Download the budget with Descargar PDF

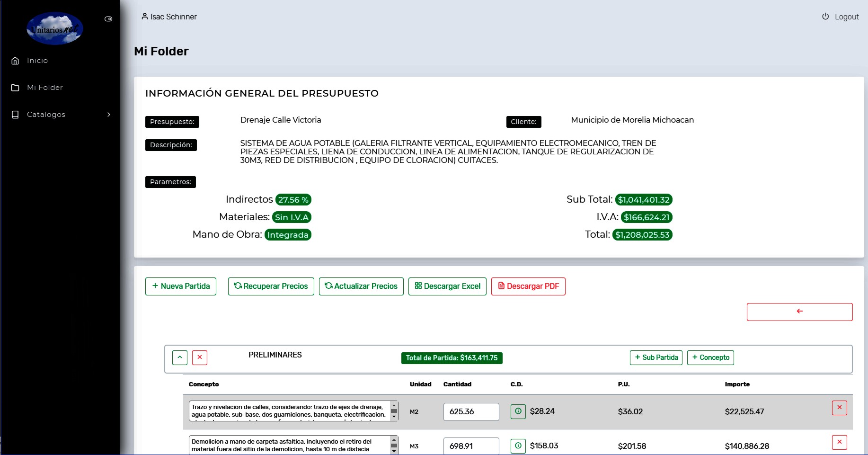tap(528, 286)
